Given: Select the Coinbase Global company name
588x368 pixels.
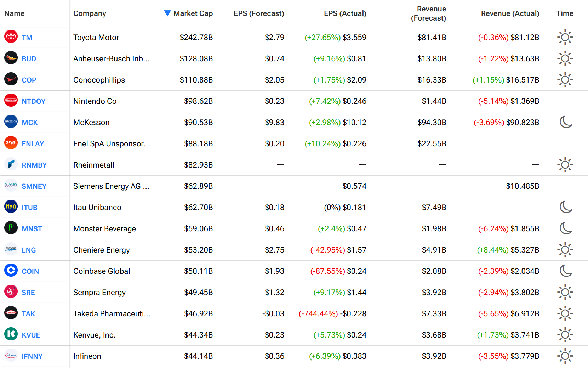Looking at the screenshot, I should click(x=102, y=271).
